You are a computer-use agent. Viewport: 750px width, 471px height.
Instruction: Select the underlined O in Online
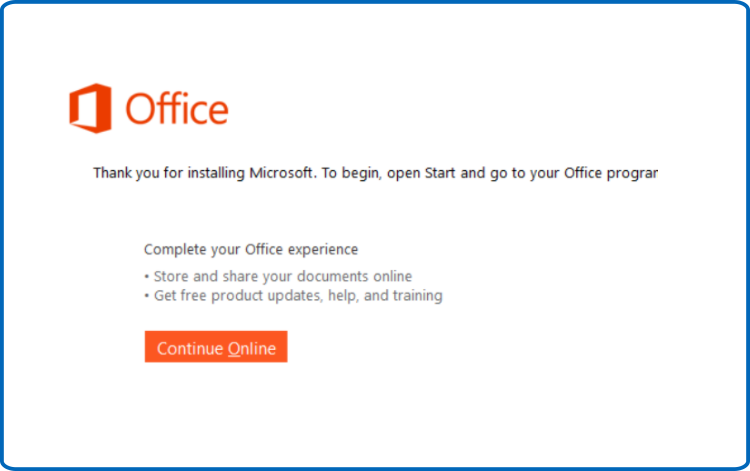[x=234, y=348]
